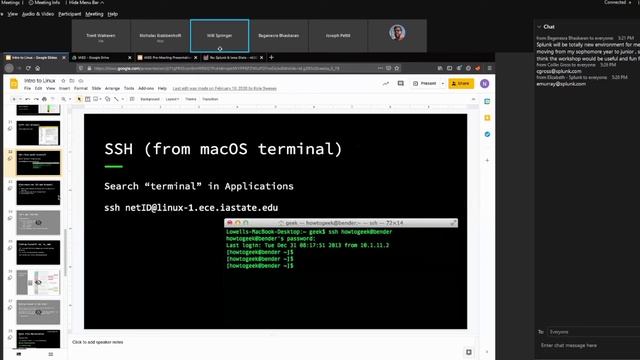Click the Present button

click(425, 84)
